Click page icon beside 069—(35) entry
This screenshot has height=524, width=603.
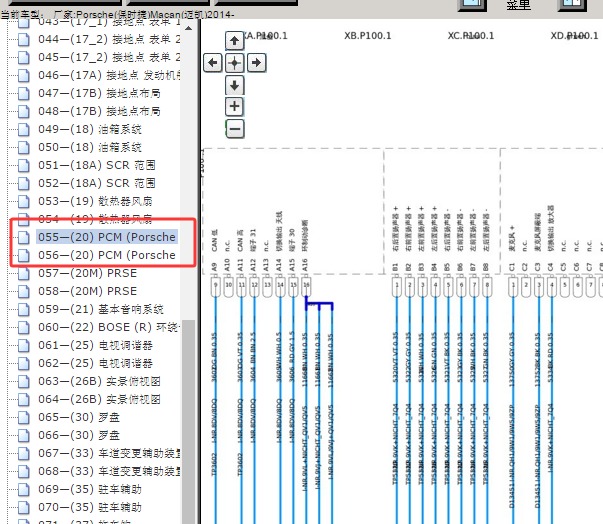[24, 489]
